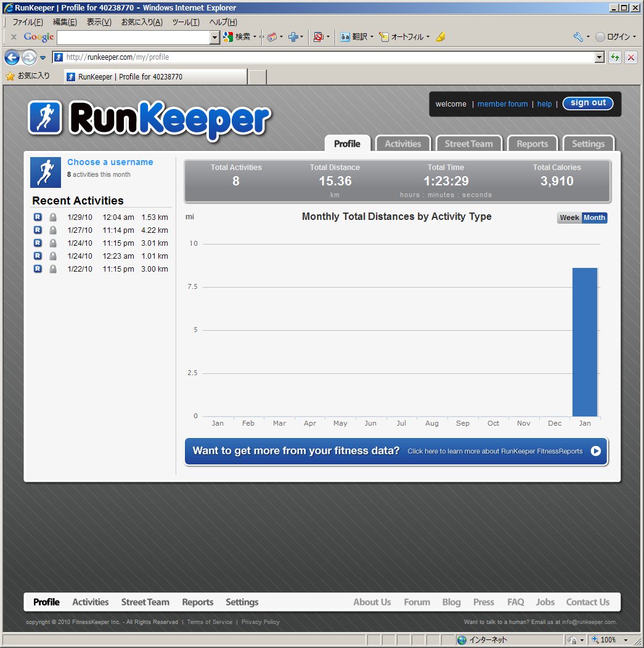
Task: Switch the chart to Month view
Action: (x=594, y=218)
